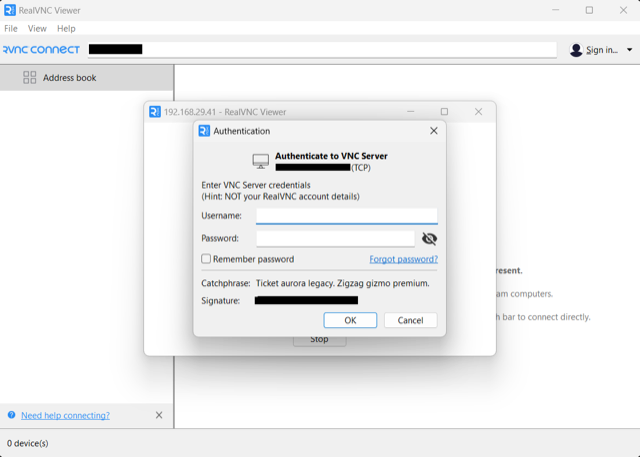Maximize the 192.168.29.41 connection window
Screen dimensions: 640x457
(444, 112)
